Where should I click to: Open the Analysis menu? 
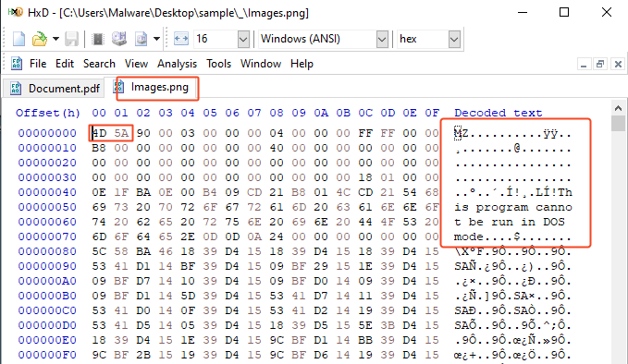pyautogui.click(x=177, y=64)
